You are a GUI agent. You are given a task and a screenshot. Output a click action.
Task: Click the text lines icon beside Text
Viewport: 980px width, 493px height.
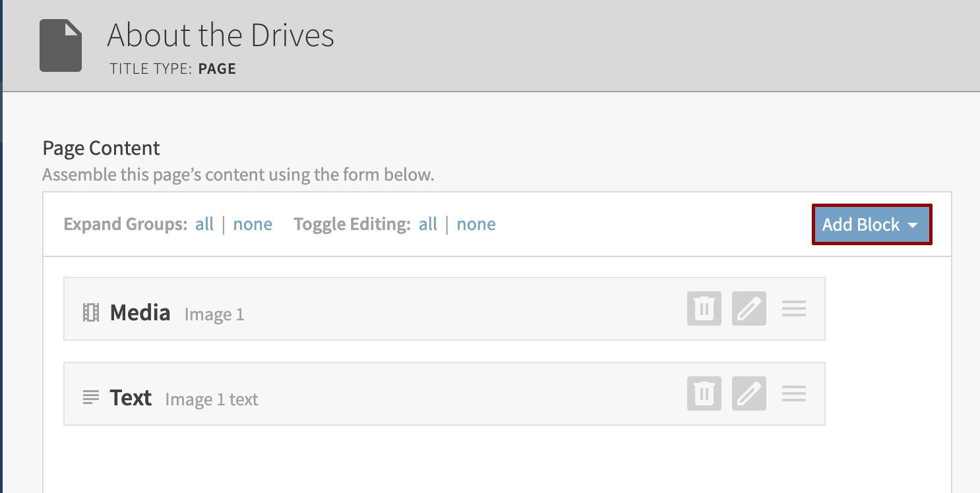pos(90,397)
